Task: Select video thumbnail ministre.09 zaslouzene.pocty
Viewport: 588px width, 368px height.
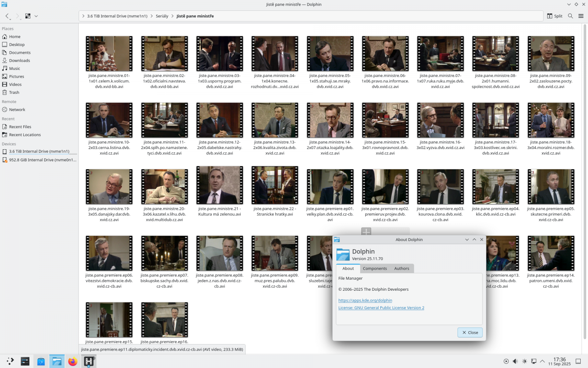Action: (x=551, y=54)
